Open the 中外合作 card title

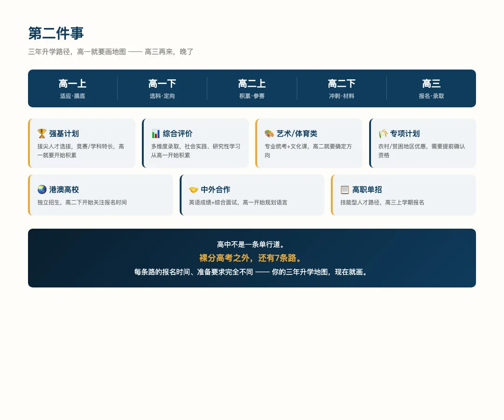click(216, 189)
